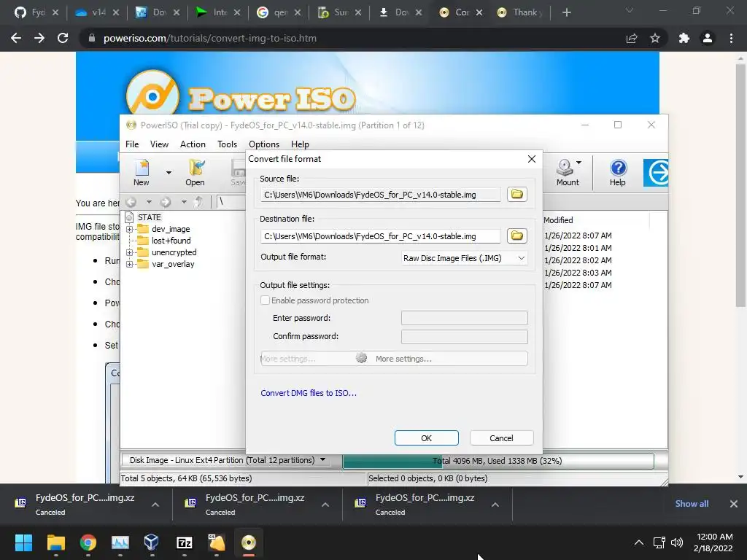Click the More settings button

[x=394, y=359]
